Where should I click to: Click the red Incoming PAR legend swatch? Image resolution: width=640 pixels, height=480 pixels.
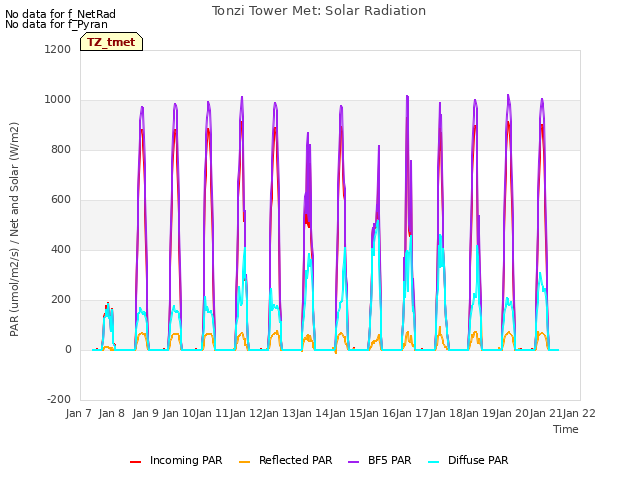pos(136,462)
